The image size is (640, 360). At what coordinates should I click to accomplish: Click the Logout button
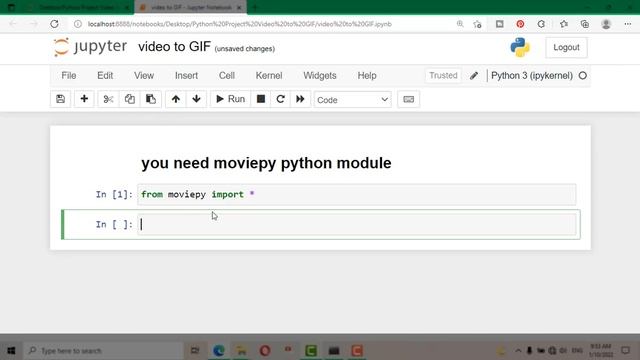pyautogui.click(x=566, y=47)
